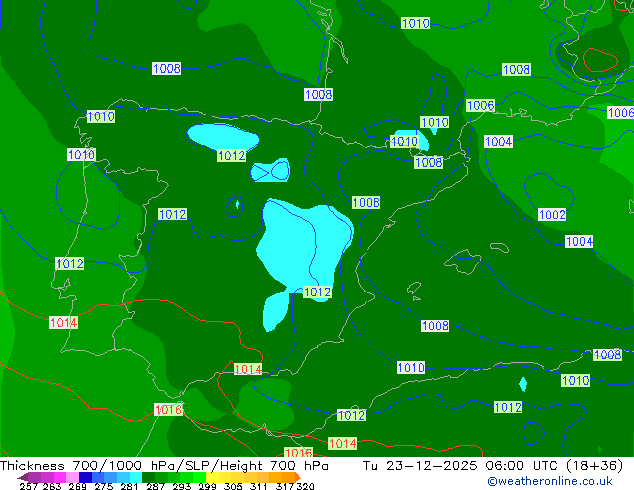This screenshot has height=490, width=634.
Task: Pick the bright magenta swatch in the legend
Action: [59, 477]
